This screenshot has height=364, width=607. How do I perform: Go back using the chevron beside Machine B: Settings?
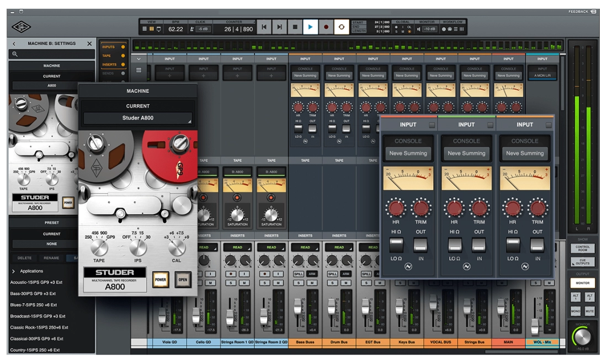14,44
